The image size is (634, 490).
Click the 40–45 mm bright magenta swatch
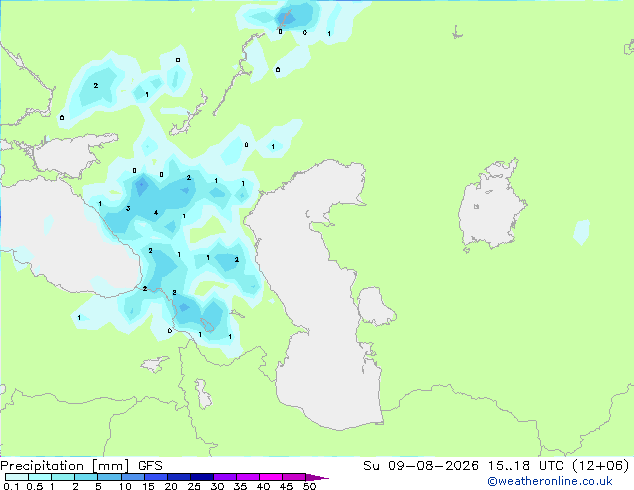tap(271, 477)
